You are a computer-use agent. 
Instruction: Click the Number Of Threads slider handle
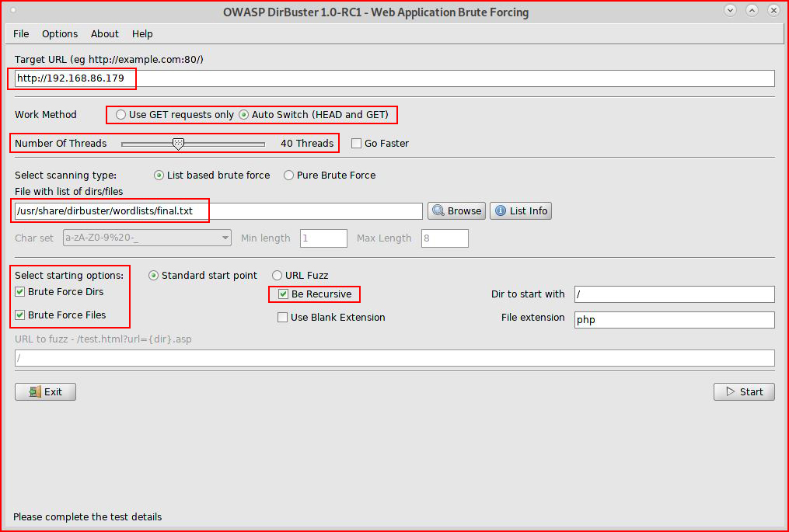tap(178, 144)
